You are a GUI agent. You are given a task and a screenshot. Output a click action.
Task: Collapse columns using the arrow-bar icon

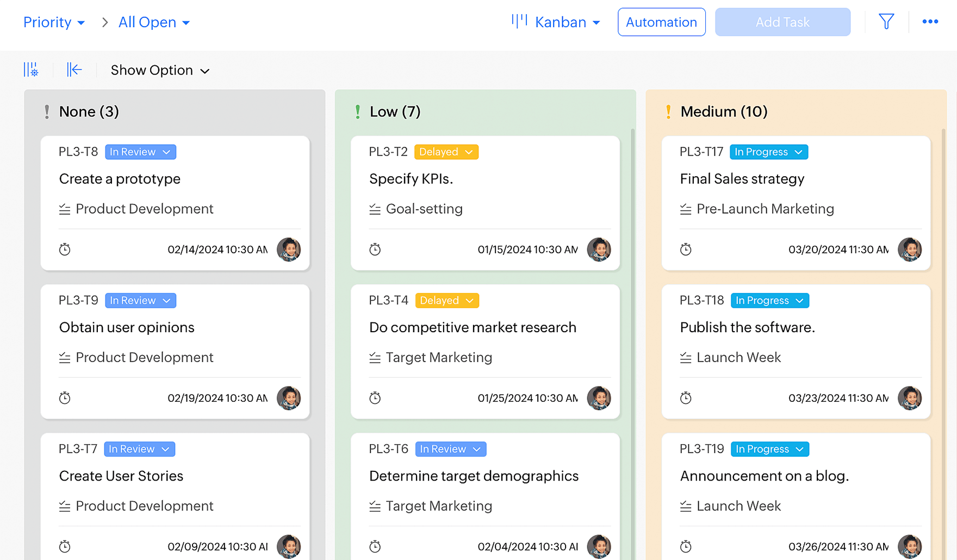tap(74, 70)
